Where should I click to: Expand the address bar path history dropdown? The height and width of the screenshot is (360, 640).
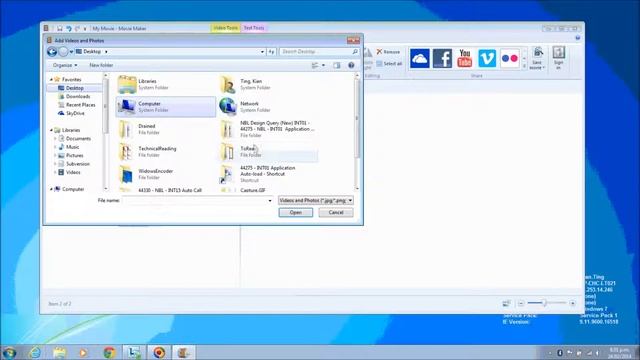click(262, 52)
